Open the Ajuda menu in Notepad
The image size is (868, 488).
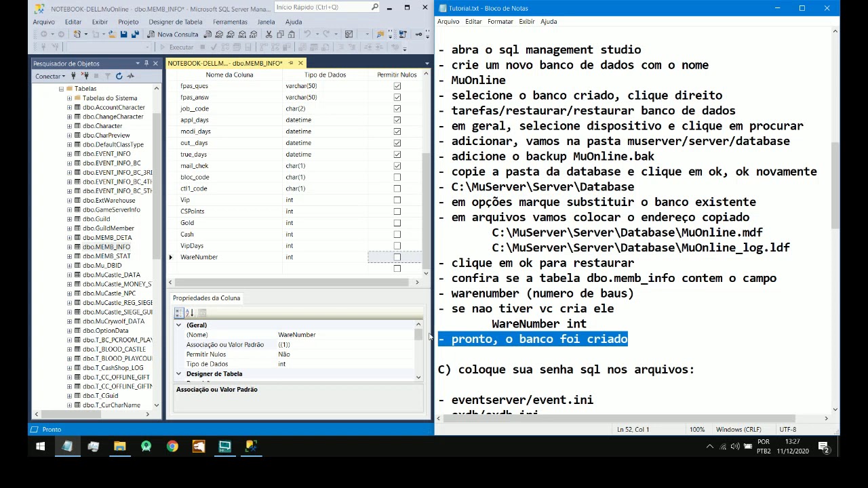pyautogui.click(x=549, y=22)
